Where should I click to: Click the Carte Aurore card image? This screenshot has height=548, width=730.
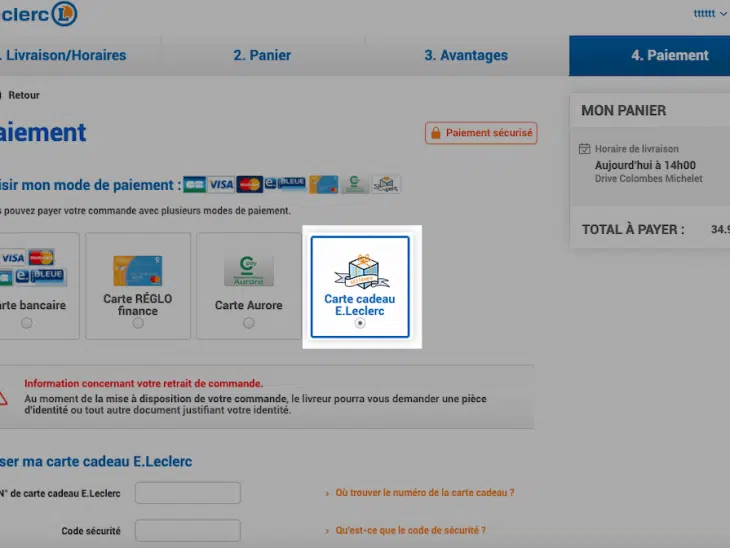[x=249, y=271]
